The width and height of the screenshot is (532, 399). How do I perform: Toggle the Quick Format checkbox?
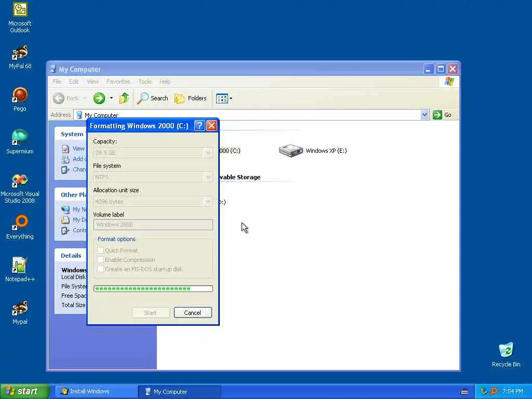point(100,250)
